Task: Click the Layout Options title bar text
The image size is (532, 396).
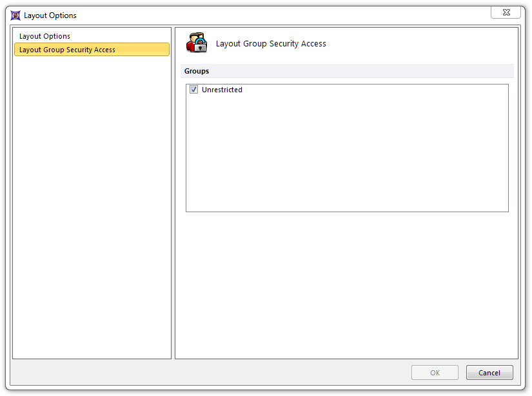Action: [x=50, y=15]
